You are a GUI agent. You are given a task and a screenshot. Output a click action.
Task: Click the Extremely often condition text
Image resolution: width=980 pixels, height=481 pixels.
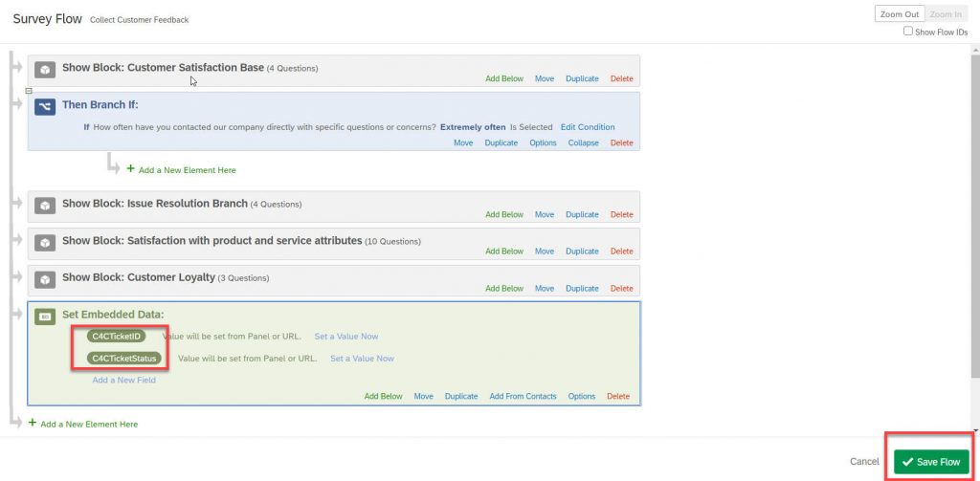473,127
